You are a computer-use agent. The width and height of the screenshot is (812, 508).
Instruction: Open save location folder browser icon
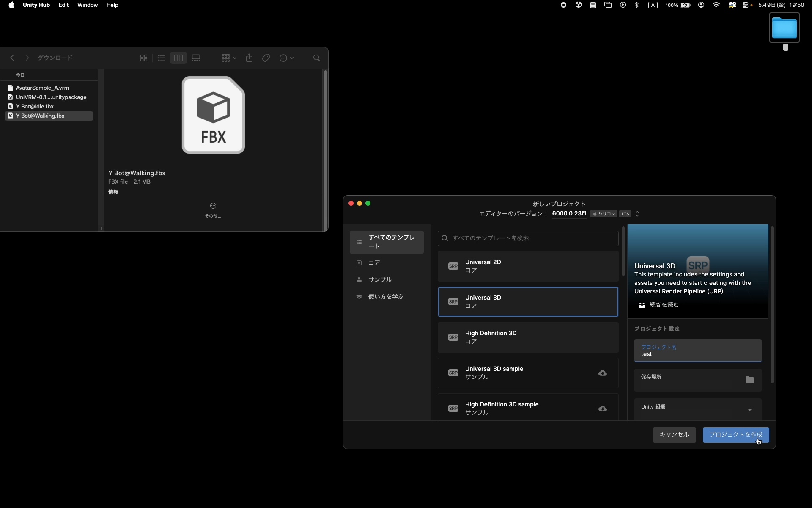[x=749, y=380]
